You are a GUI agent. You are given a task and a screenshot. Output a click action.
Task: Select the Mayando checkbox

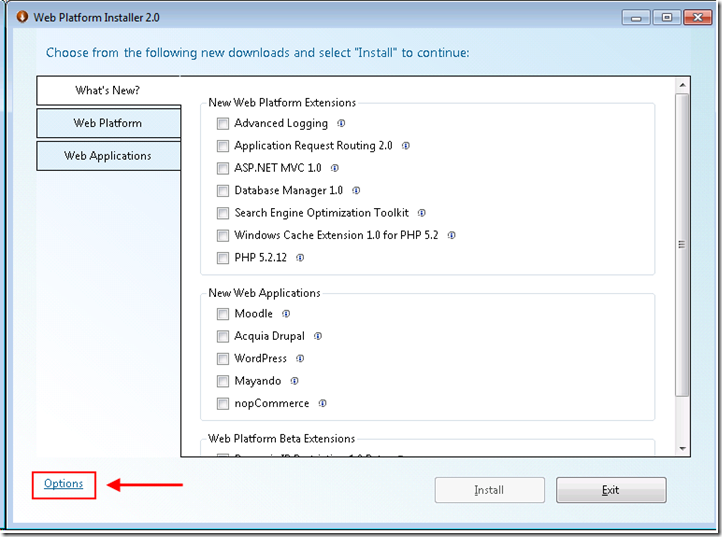click(223, 381)
